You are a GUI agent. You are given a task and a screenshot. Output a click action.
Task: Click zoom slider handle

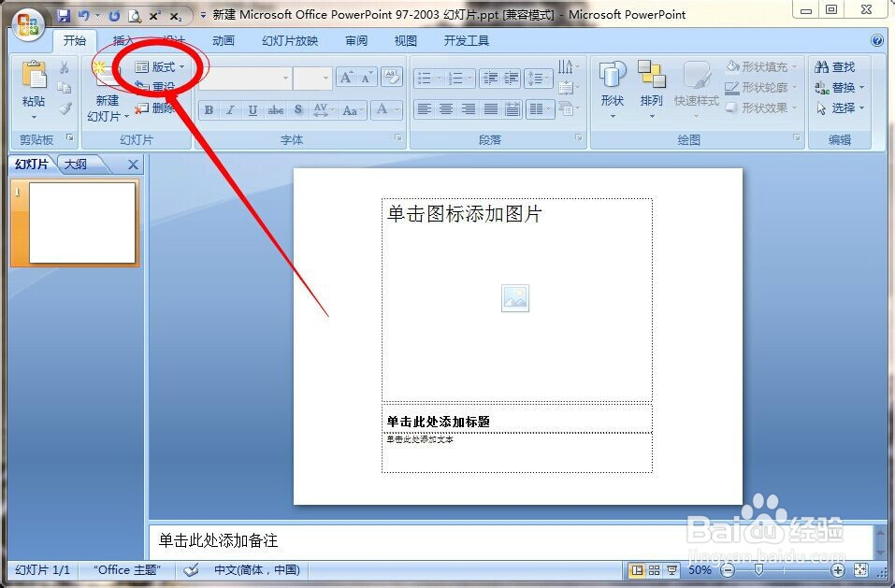[758, 569]
